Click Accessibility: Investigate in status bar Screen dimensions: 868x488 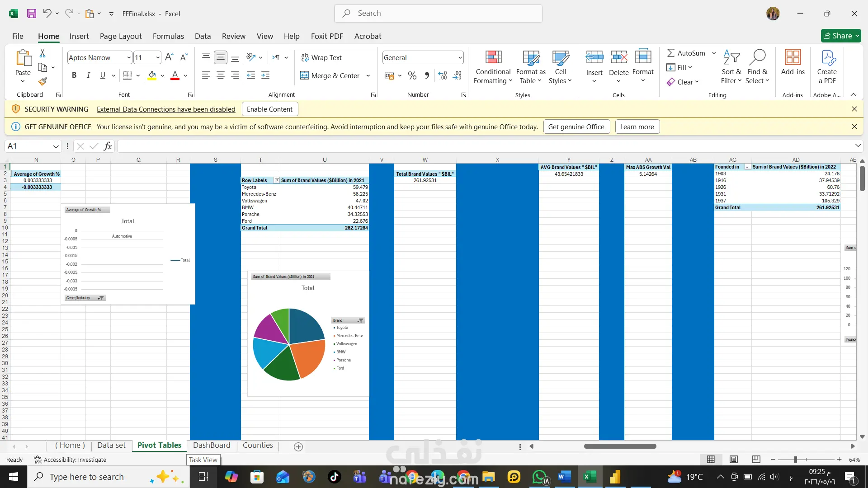(x=70, y=460)
